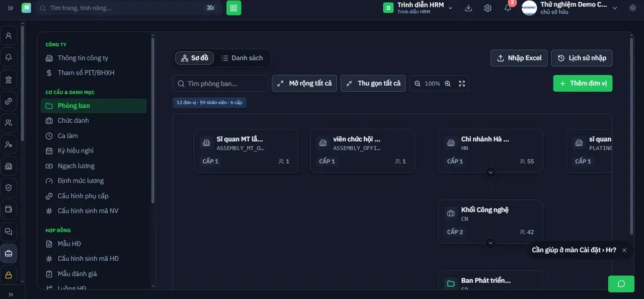The height and width of the screenshot is (299, 644).
Task: Open Cấu hình phụ cấp menu item
Action: point(94,196)
